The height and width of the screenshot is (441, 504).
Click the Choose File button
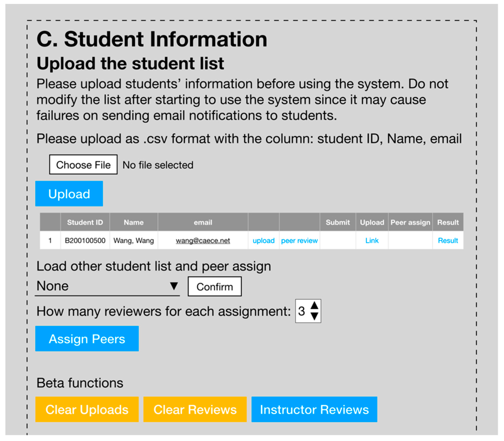83,165
